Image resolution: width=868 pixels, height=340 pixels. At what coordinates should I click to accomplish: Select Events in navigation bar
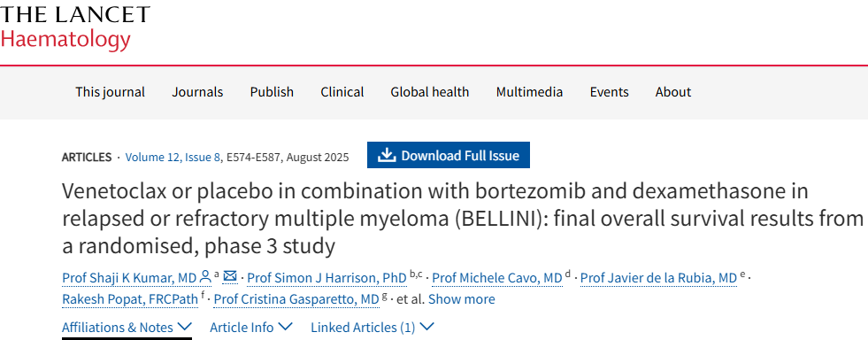point(609,92)
